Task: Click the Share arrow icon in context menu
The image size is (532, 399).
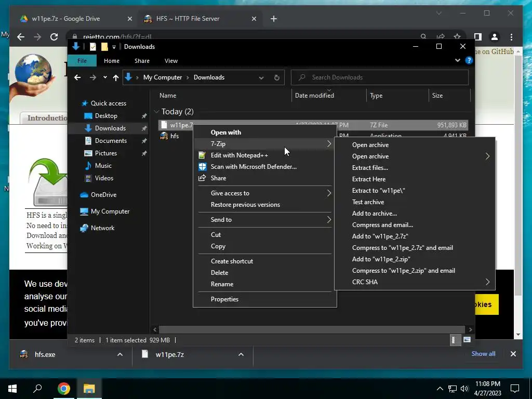Action: pos(202,178)
